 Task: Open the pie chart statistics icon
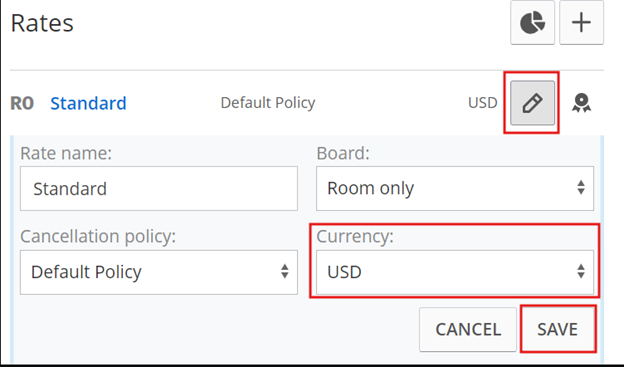pyautogui.click(x=532, y=22)
